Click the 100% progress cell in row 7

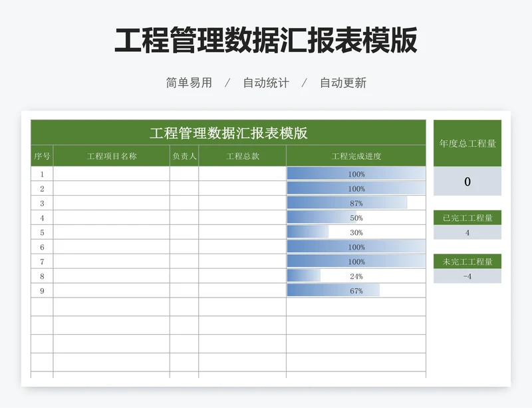[356, 262]
